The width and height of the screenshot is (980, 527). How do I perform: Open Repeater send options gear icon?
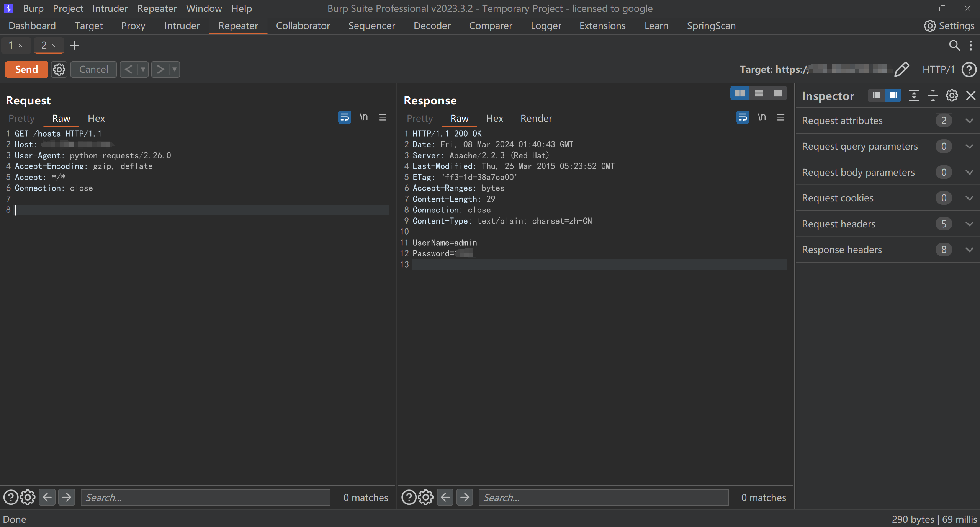click(59, 70)
